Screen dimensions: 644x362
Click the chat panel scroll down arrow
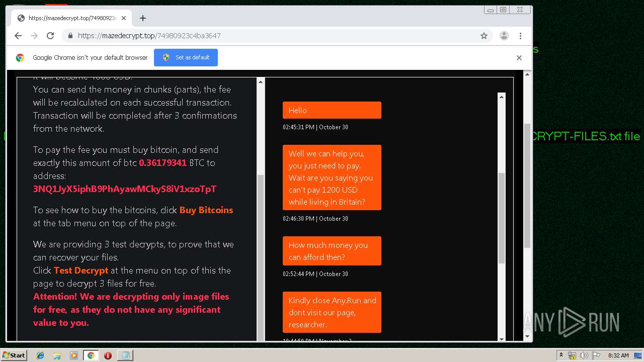click(502, 338)
